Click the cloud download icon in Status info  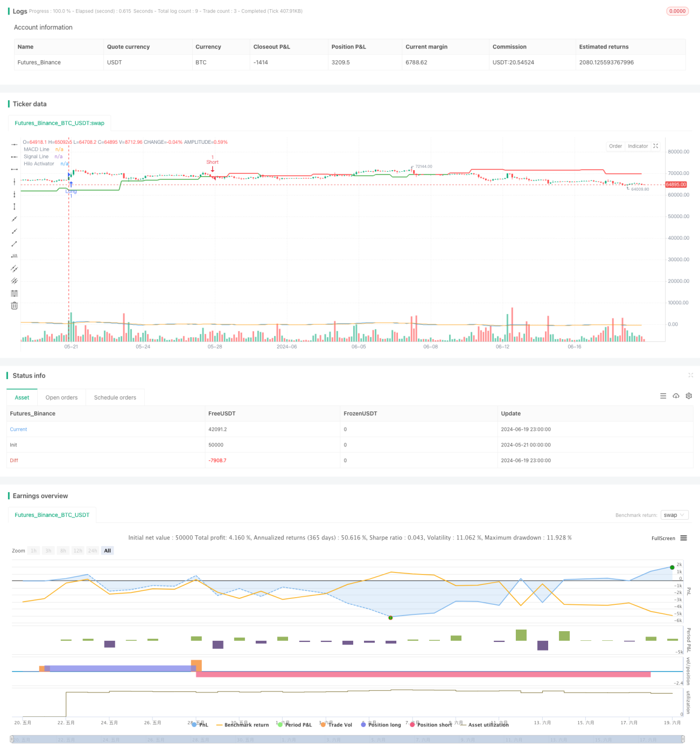[676, 396]
